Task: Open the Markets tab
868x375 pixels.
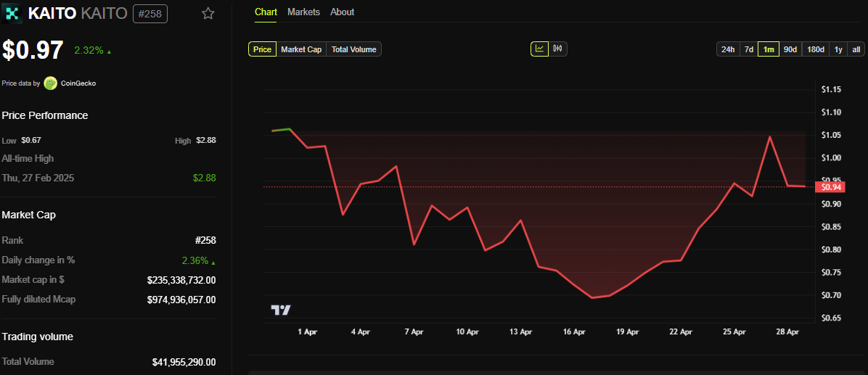Action: (303, 12)
